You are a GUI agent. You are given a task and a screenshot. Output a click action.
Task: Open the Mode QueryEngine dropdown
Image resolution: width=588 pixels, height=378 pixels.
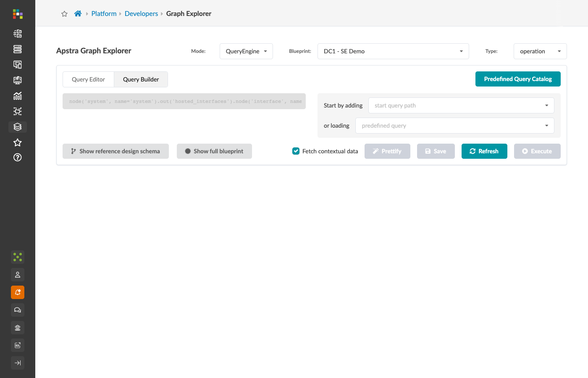(x=246, y=51)
